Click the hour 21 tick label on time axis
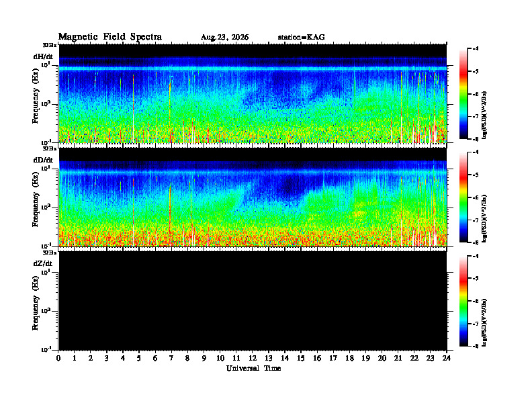The height and width of the screenshot is (411, 532). point(398,359)
